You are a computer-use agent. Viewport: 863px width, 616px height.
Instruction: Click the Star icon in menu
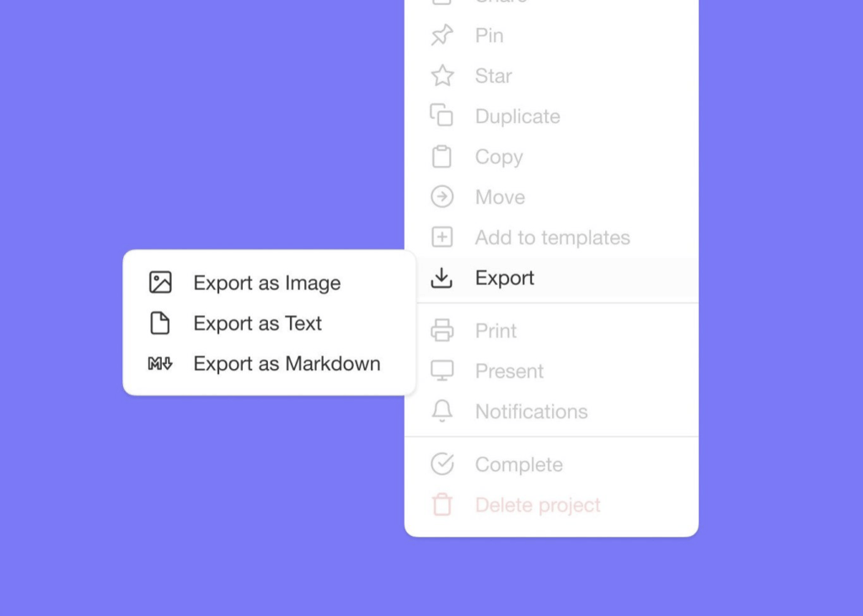click(442, 76)
